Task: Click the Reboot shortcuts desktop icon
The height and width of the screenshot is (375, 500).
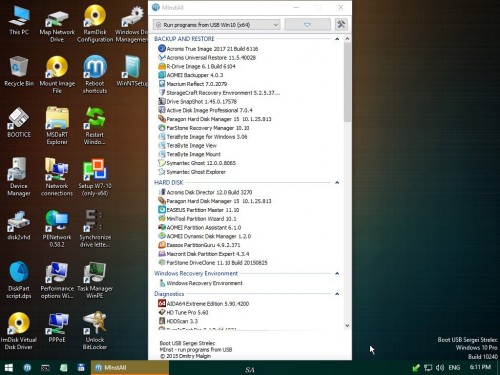Action: click(x=95, y=75)
